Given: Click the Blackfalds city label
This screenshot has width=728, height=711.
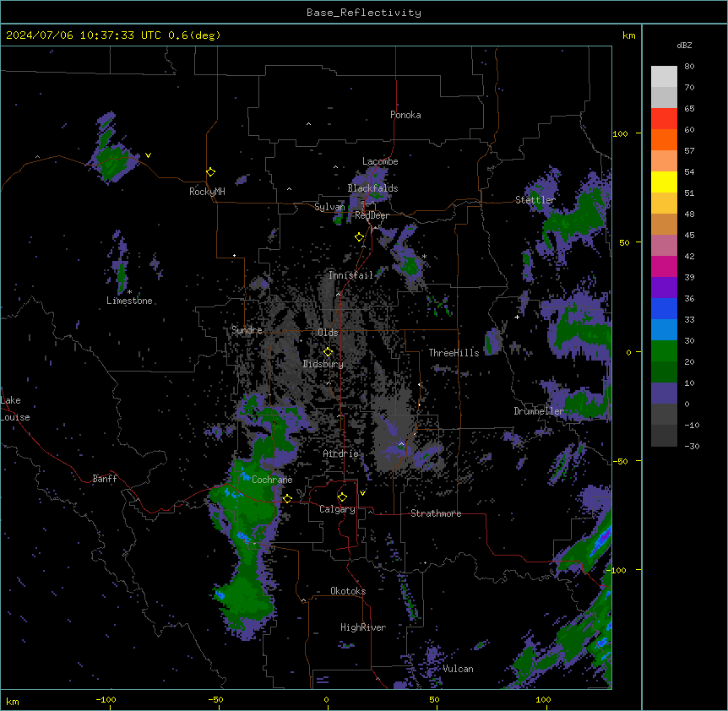Looking at the screenshot, I should pos(372,188).
